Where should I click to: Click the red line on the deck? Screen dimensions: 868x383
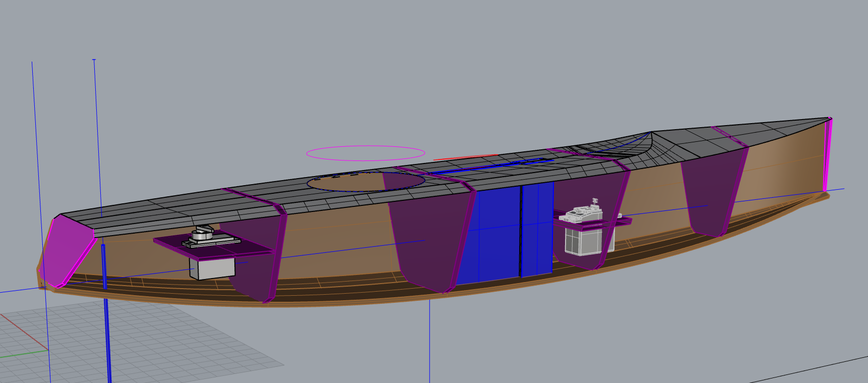(464, 157)
